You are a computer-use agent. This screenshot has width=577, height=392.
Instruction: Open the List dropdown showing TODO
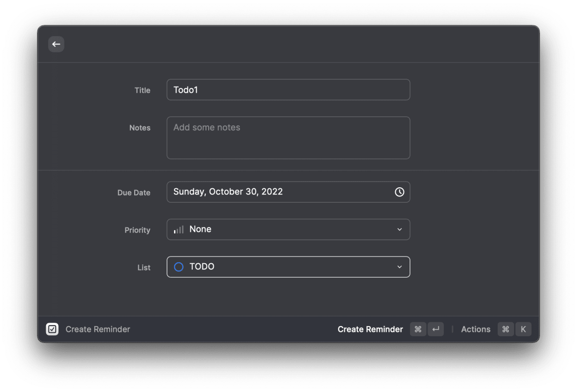point(288,267)
